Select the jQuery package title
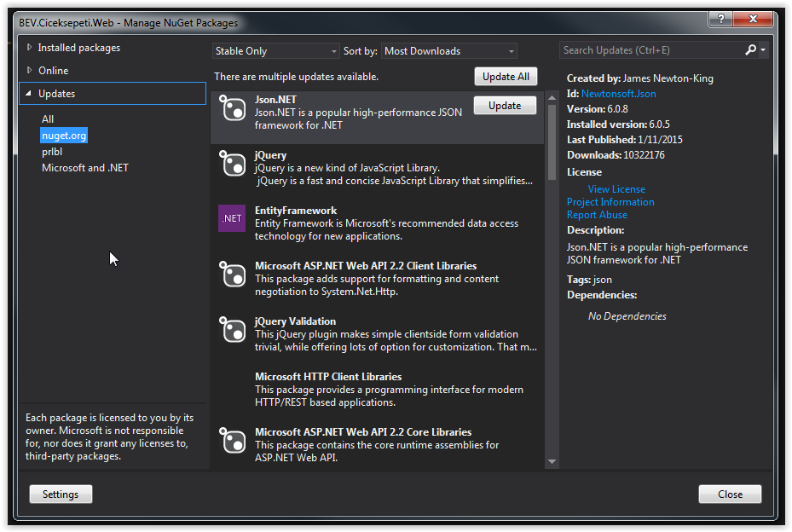 point(270,155)
